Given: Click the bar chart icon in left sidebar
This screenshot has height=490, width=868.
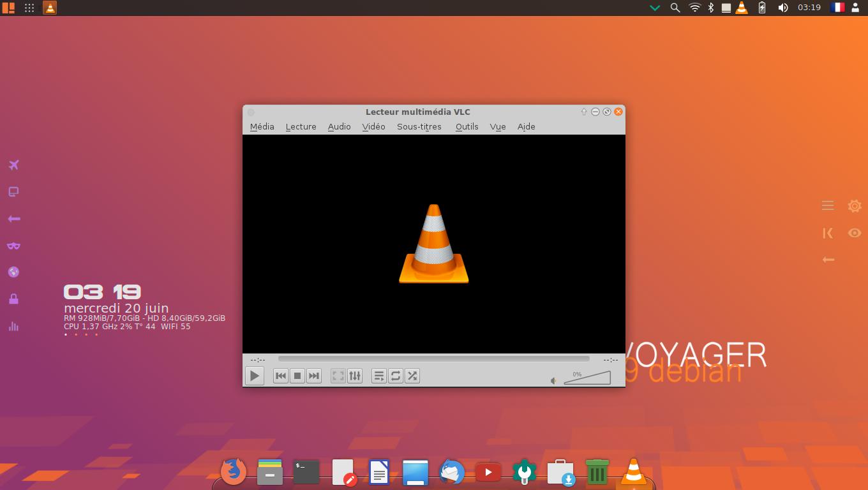Looking at the screenshot, I should [13, 326].
